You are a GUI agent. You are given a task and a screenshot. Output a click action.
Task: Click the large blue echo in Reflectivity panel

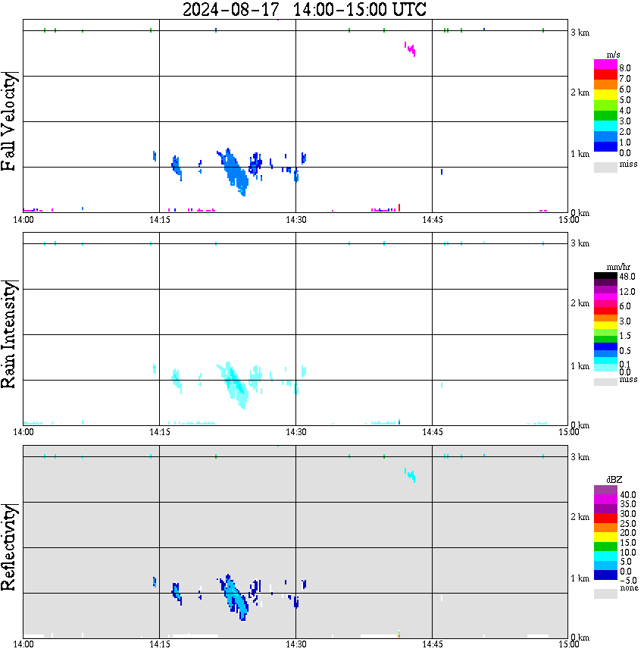click(x=235, y=597)
